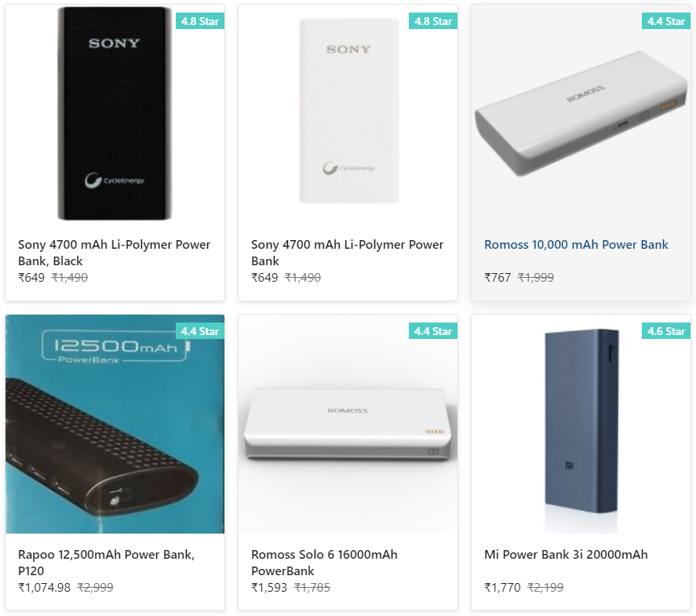View the Romoss Solo 6 product image

tap(348, 424)
